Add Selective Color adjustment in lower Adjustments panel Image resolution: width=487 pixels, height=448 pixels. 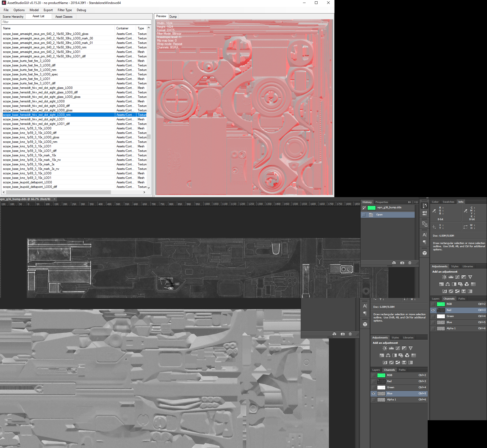404,363
